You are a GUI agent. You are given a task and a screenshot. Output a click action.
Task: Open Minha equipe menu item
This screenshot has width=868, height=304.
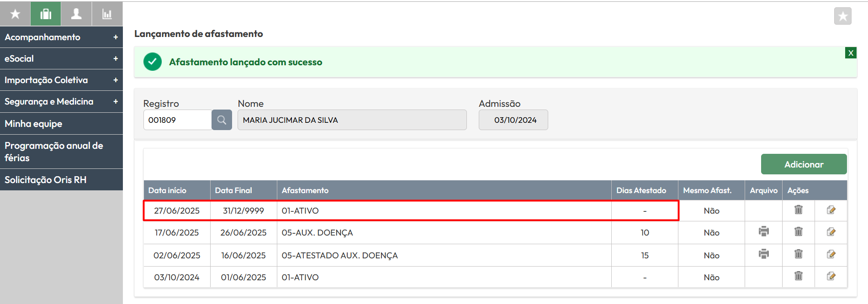point(33,124)
